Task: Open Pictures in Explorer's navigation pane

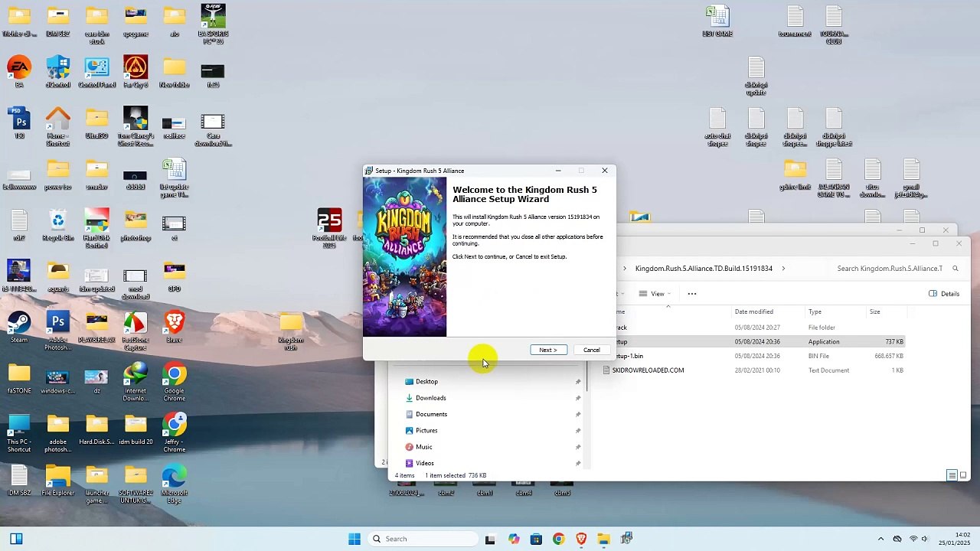Action: tap(426, 430)
